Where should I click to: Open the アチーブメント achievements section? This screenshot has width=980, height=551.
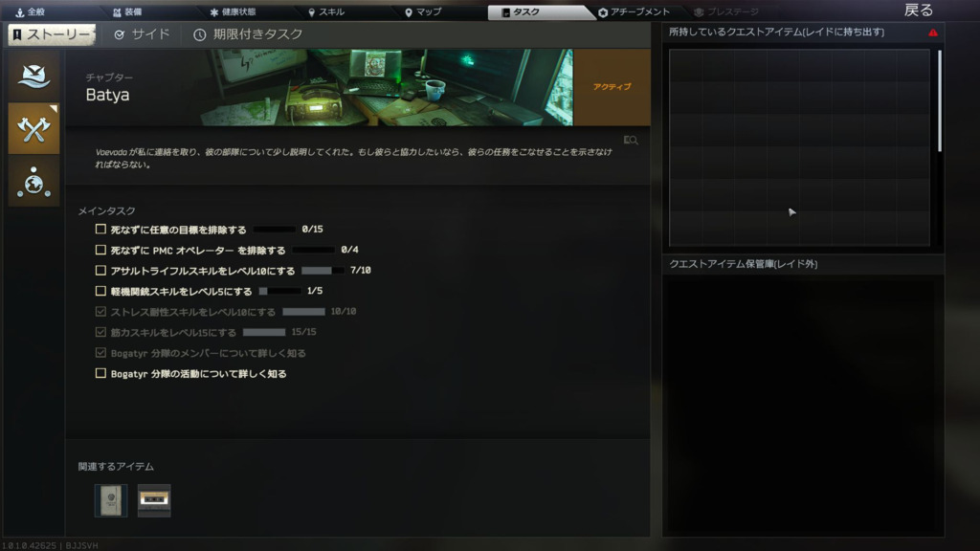[x=634, y=12]
